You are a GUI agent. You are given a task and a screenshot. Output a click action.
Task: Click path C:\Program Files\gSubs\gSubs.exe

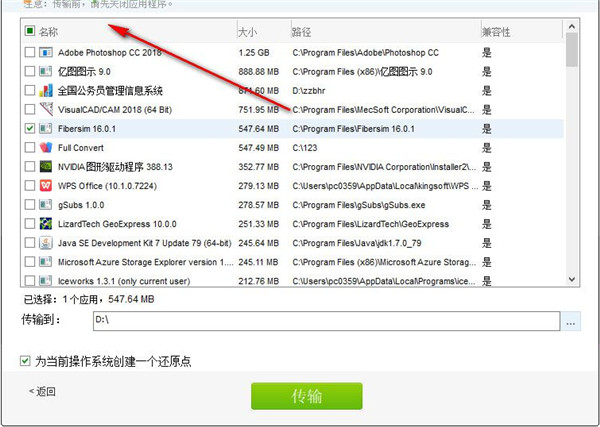[359, 205]
